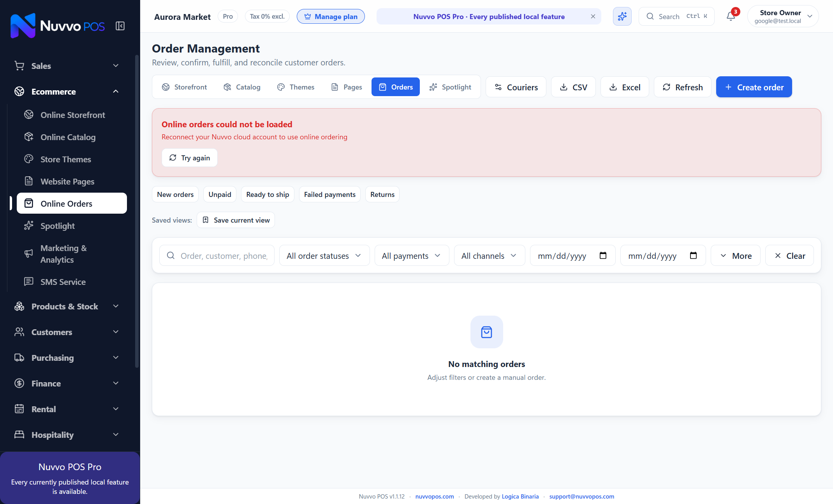
Task: Collapse the sidebar panel icon
Action: [x=120, y=26]
